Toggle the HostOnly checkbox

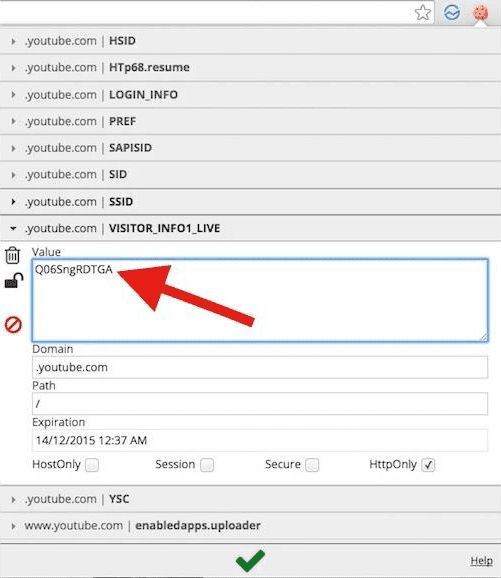click(92, 465)
